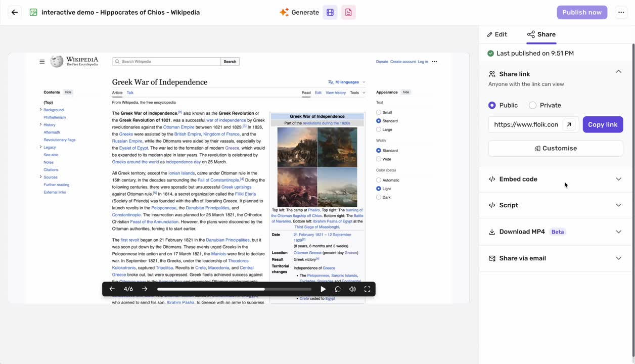Toggle the volume icon in demo player
Viewport: 635px width, 364px height.
[x=352, y=289]
